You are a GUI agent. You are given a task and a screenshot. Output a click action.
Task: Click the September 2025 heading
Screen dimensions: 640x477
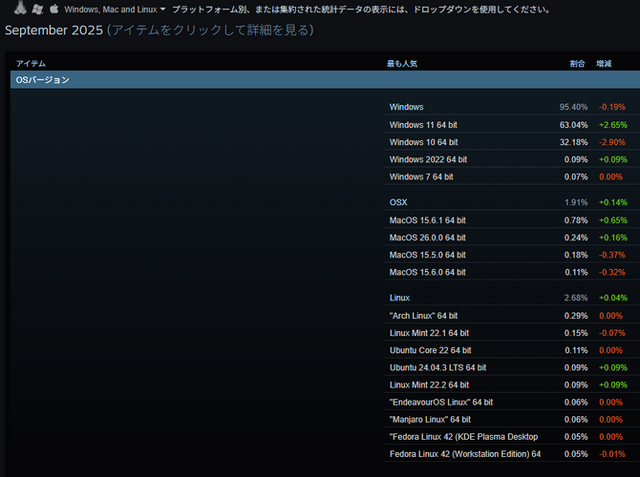point(54,31)
